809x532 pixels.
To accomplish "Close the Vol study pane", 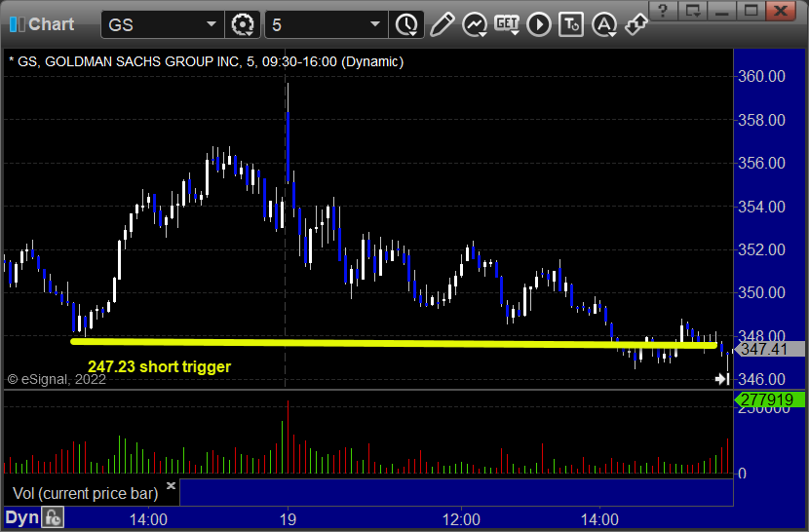I will tap(172, 485).
